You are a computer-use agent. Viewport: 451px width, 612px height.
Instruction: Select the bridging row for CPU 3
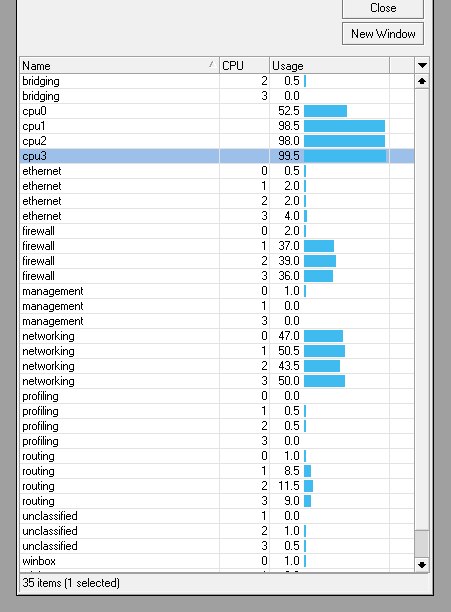[217, 96]
